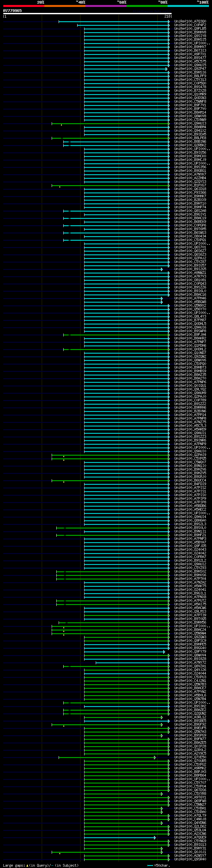Select label UniRef100_O81081
The width and height of the screenshot is (212, 868).
pyautogui.click(x=190, y=280)
